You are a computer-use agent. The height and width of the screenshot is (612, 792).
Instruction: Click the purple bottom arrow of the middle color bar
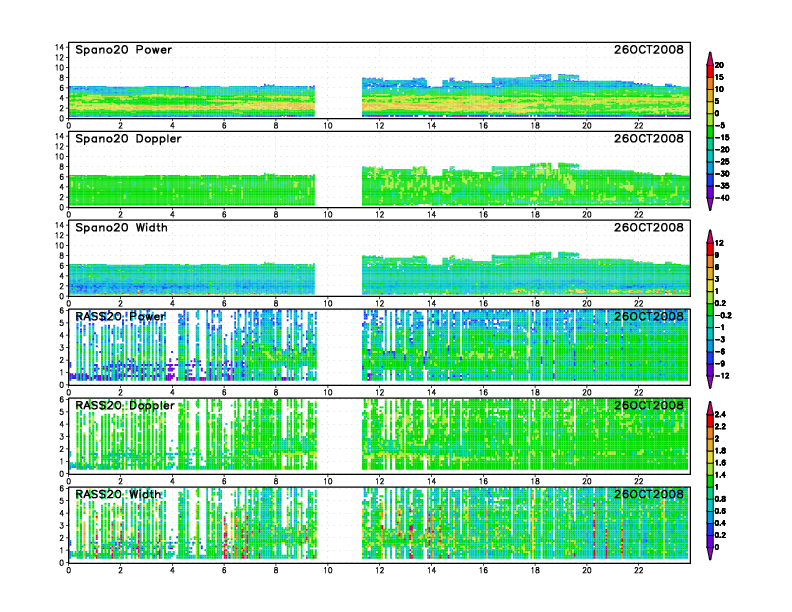[x=710, y=382]
